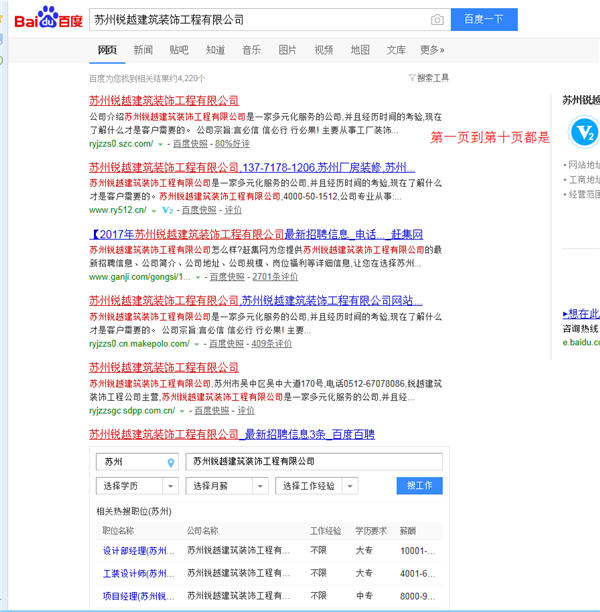
Task: Open 百度快照 for ryjzzs0.szc.com result
Action: [x=190, y=144]
